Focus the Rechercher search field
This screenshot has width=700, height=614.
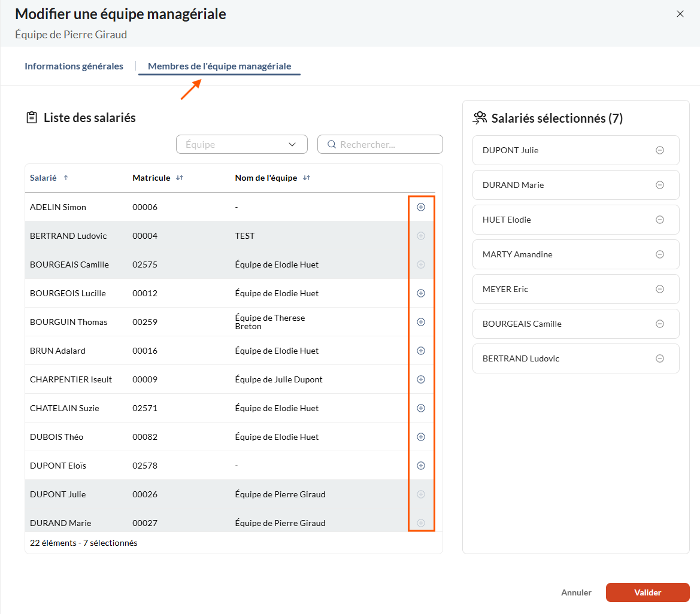pyautogui.click(x=380, y=145)
